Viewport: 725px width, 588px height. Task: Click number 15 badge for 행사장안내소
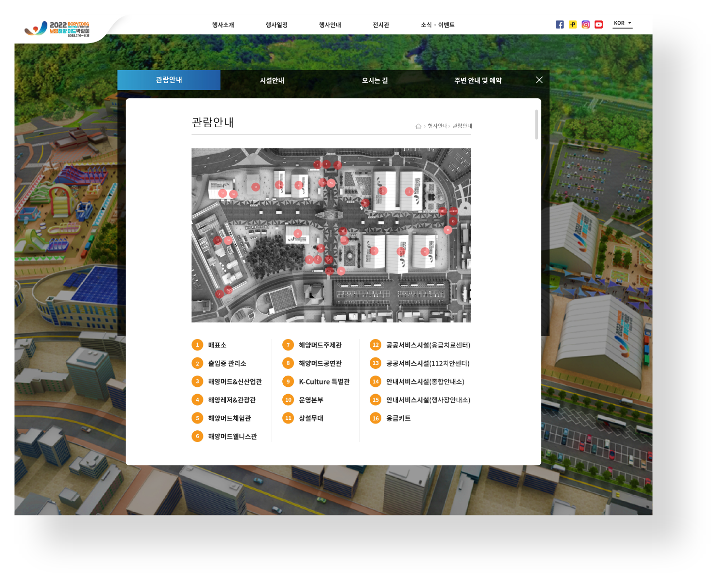(376, 400)
